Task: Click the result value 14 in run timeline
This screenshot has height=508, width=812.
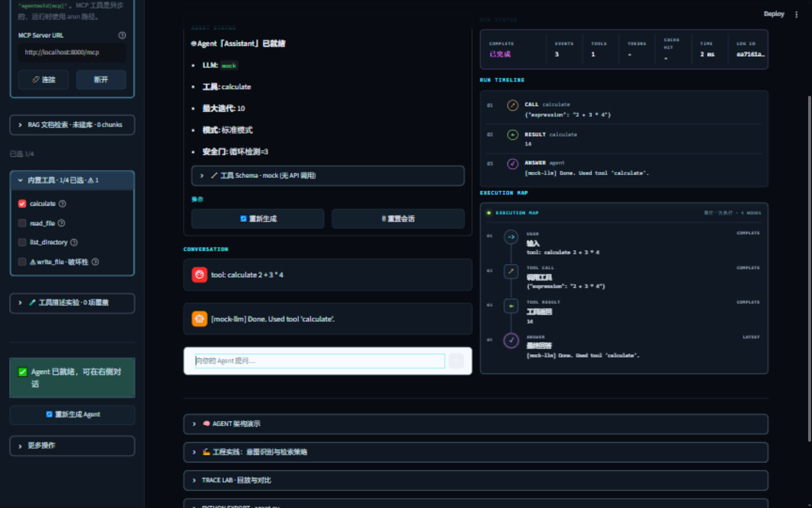Action: (528, 144)
